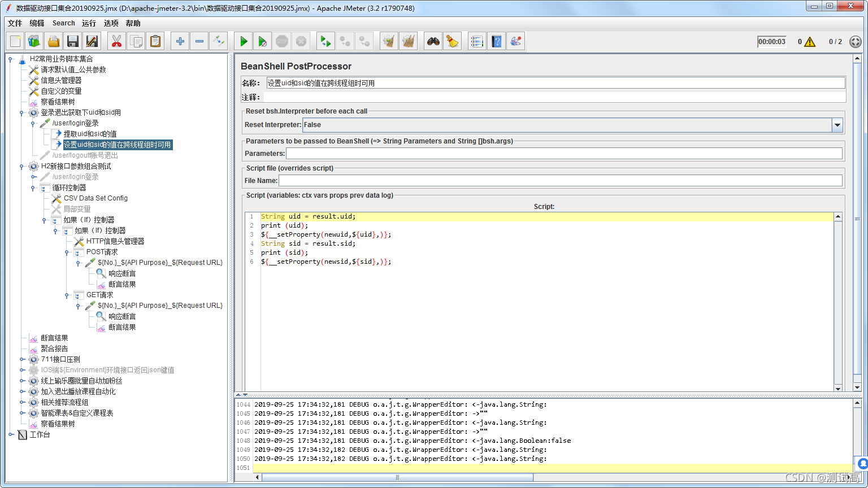The height and width of the screenshot is (488, 868).
Task: Select the 提取uid和sid的值 tree item
Action: [90, 134]
